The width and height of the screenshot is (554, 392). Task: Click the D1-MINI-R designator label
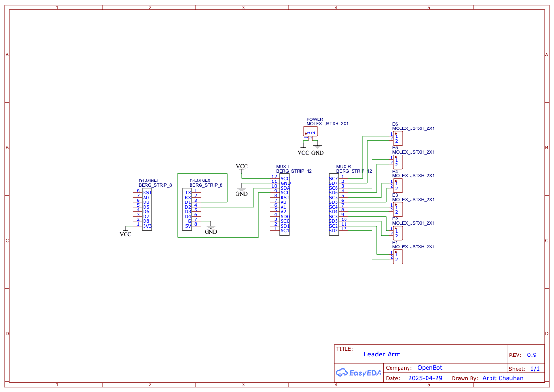[200, 181]
